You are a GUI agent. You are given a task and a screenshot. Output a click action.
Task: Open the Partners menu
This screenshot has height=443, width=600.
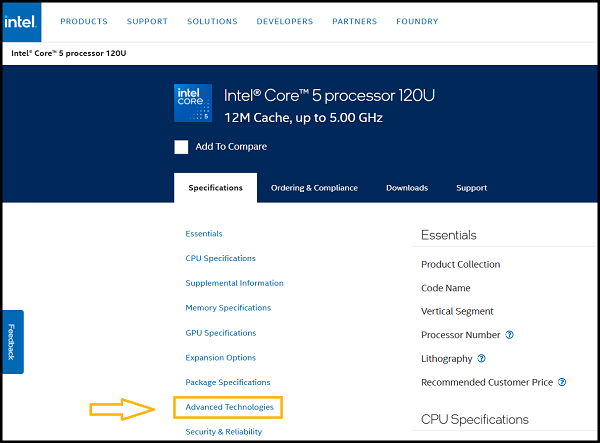[354, 21]
